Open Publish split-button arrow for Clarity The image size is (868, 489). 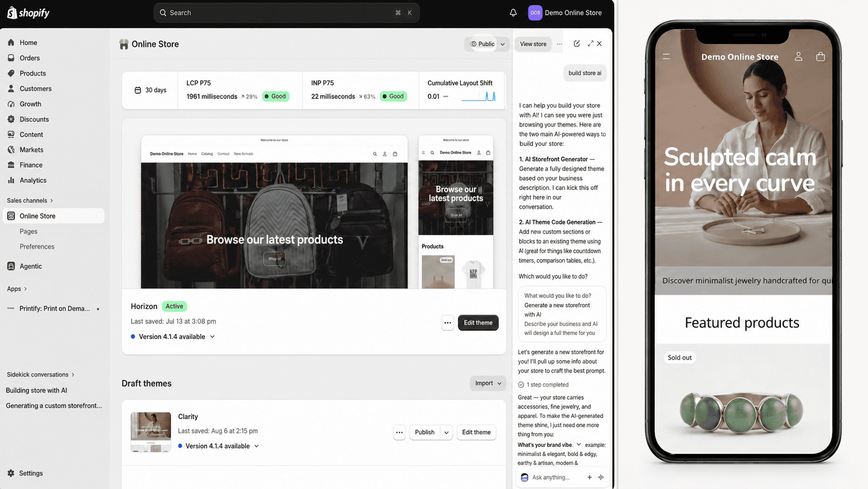446,432
